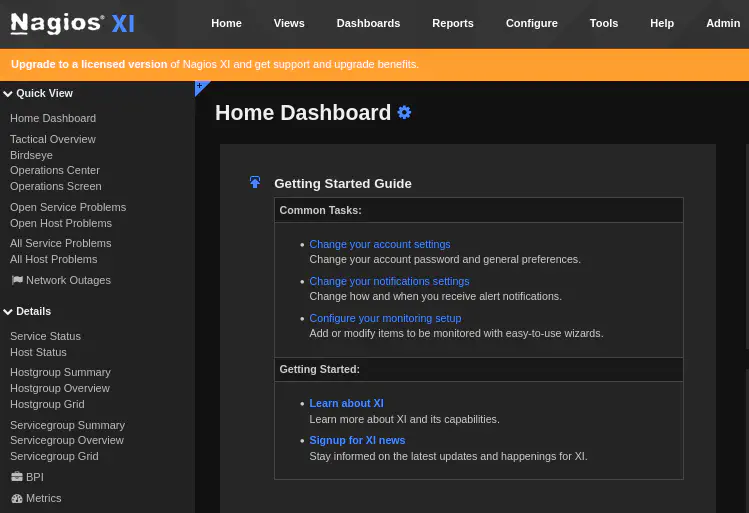Viewport: 749px width, 513px height.
Task: Click the Metrics gauge icon
Action: pos(17,498)
